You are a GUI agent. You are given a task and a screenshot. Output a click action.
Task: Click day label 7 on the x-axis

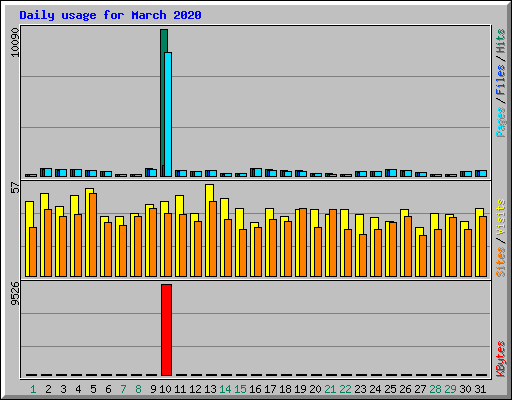[x=123, y=389]
